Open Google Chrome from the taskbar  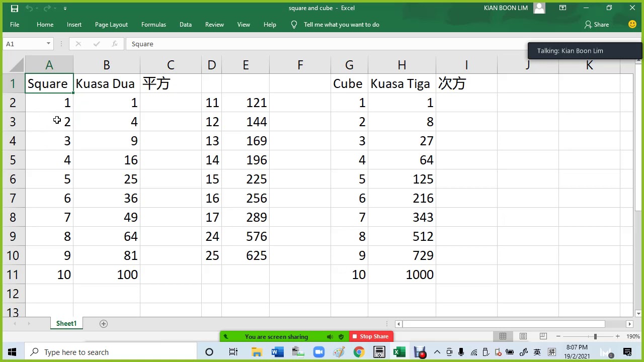(359, 352)
